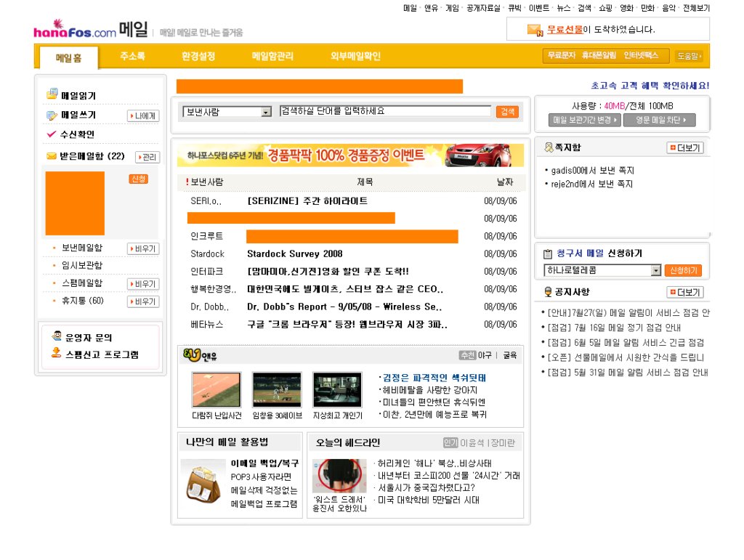Image resolution: width=744 pixels, height=560 pixels.
Task: Click the 수신확인 checkmark icon
Action: click(52, 134)
